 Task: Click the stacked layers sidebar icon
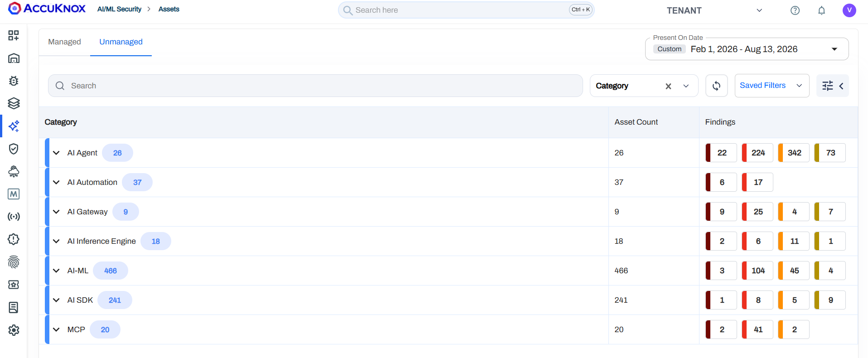coord(14,103)
